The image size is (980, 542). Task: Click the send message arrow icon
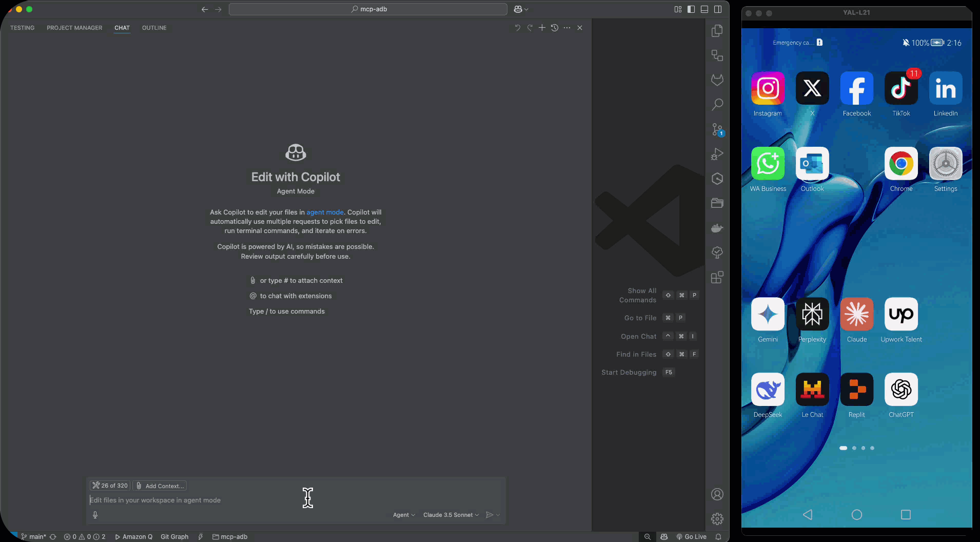point(489,515)
